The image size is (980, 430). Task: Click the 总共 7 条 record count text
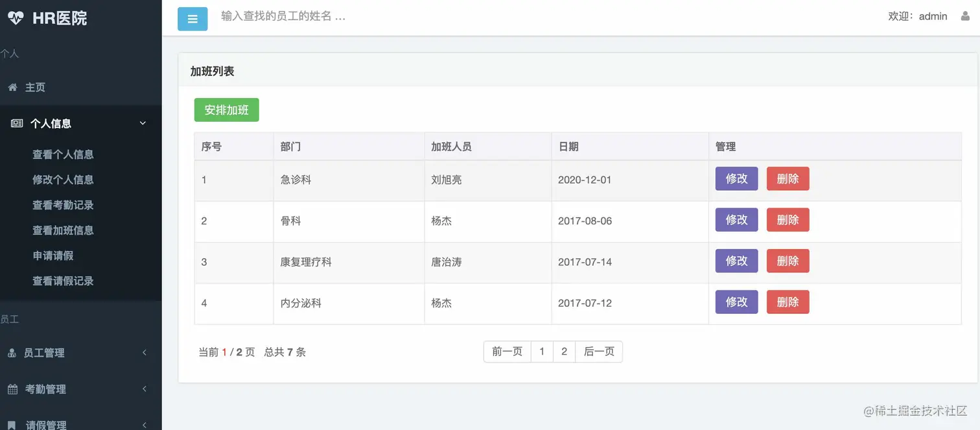click(x=285, y=352)
